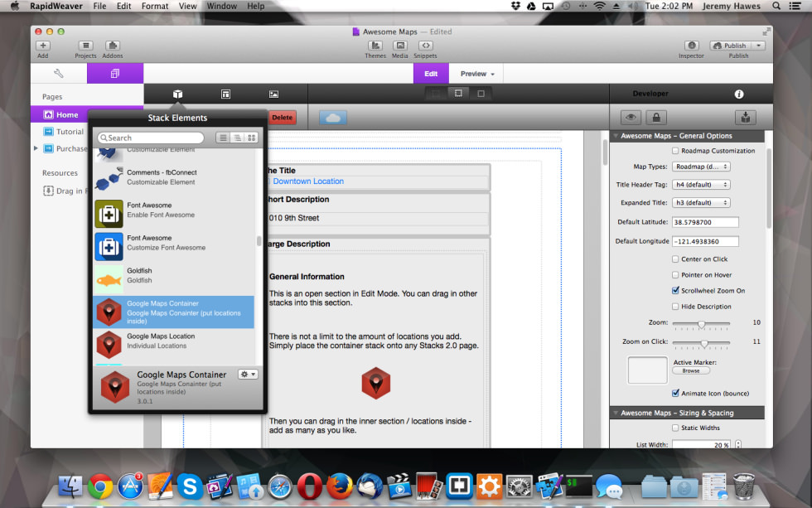Open the Expanded Title dropdown
812x508 pixels.
(x=701, y=203)
